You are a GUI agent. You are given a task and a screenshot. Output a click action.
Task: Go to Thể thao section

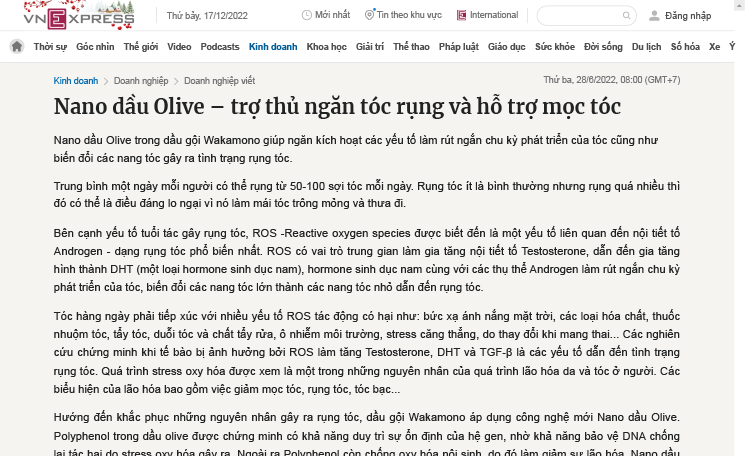pyautogui.click(x=411, y=47)
